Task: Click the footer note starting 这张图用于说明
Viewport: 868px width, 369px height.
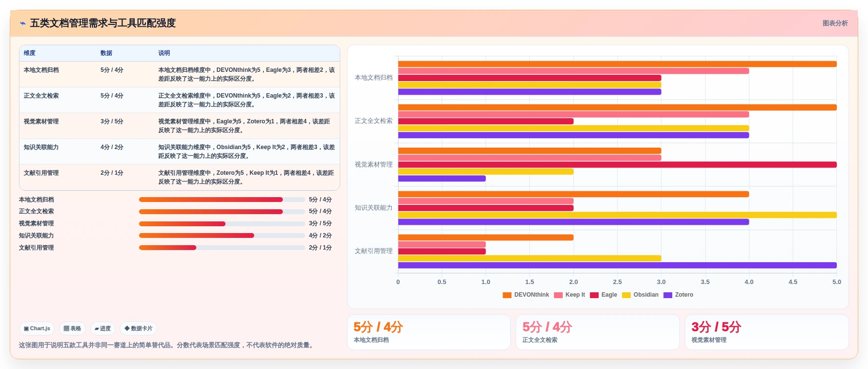Action: coord(167,345)
